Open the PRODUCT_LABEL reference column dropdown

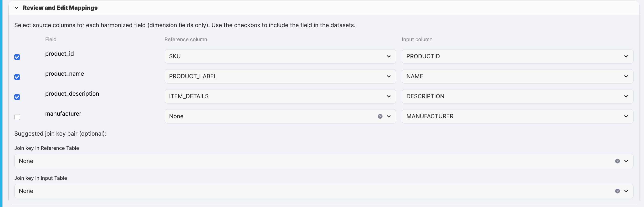click(280, 76)
